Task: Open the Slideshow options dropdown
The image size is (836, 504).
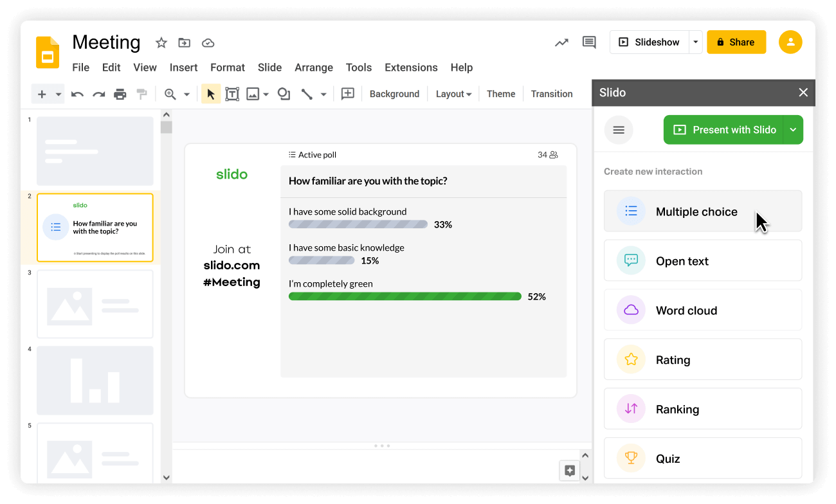Action: tap(695, 42)
